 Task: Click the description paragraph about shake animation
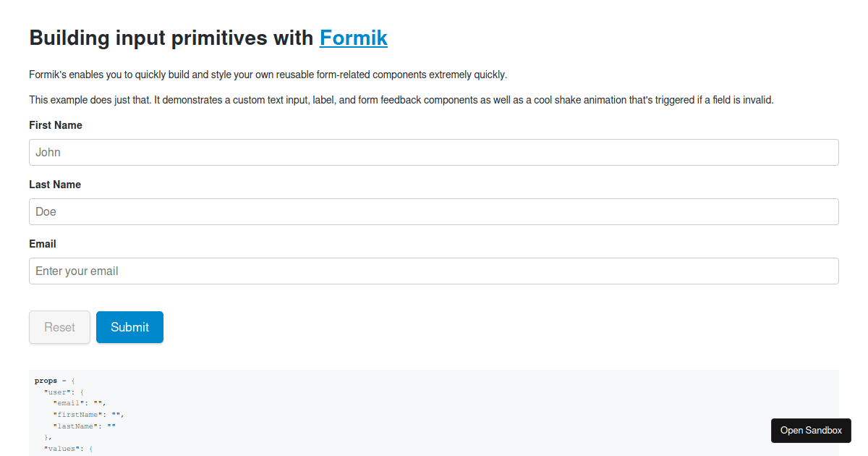(401, 99)
